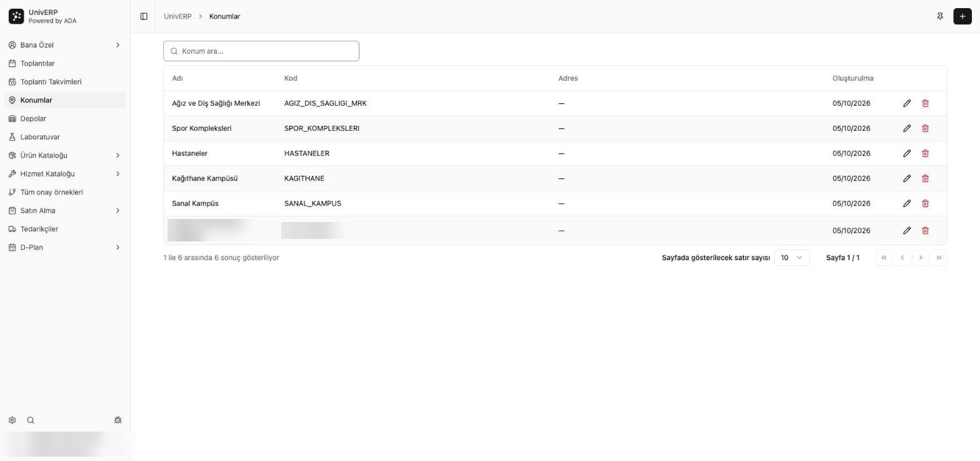Select Konumlar in the sidebar
The width and height of the screenshot is (980, 461).
coord(65,100)
